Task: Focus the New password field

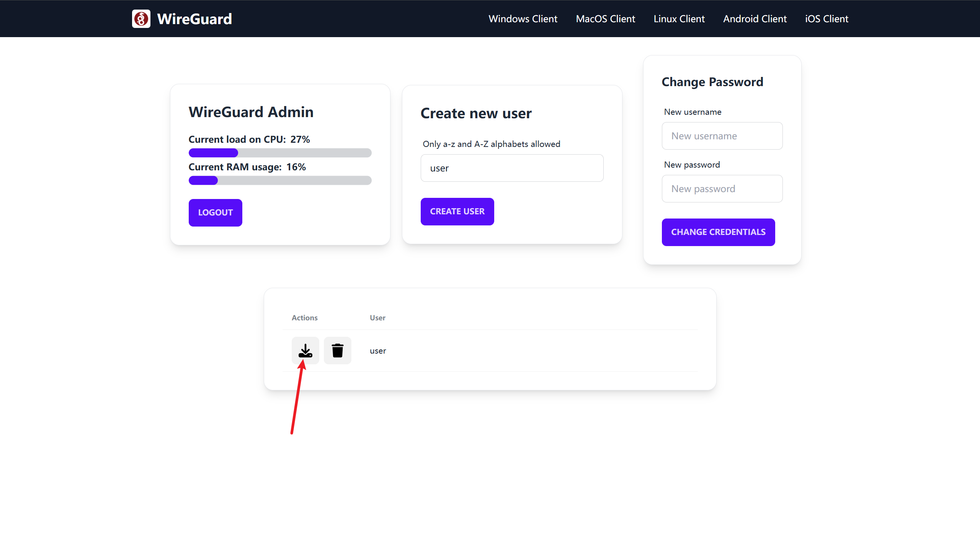Action: tap(722, 189)
